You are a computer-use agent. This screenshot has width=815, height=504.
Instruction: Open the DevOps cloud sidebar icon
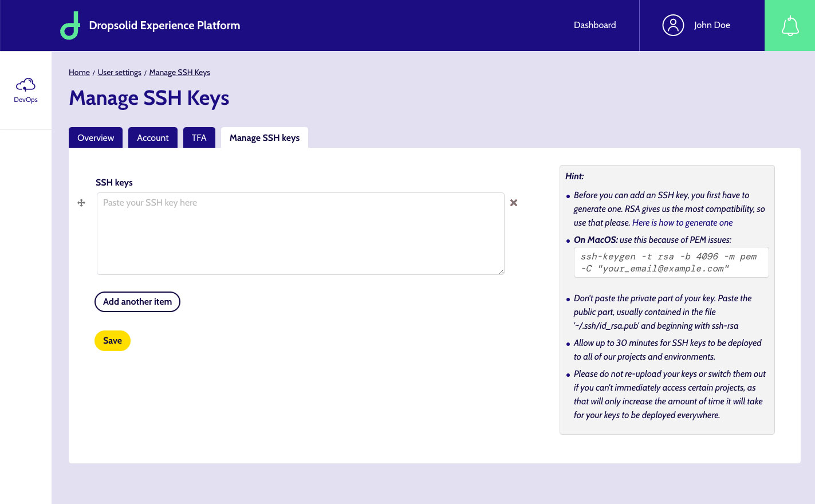(x=26, y=85)
